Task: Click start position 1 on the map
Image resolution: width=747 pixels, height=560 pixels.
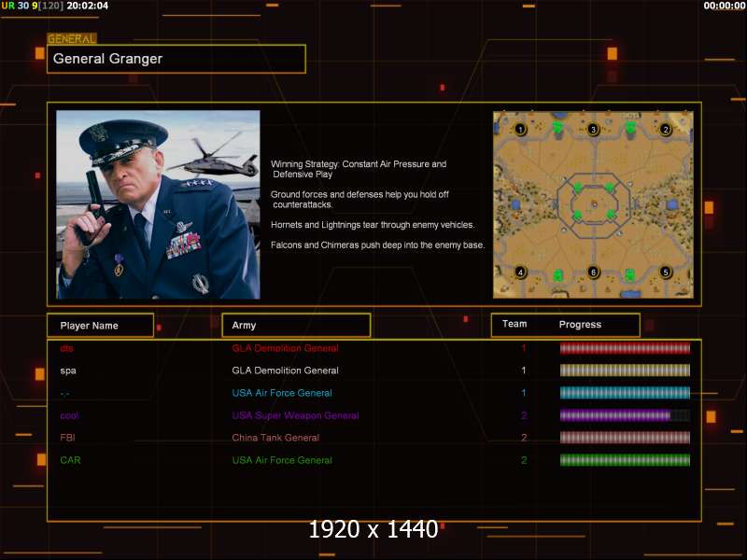Action: click(x=520, y=129)
